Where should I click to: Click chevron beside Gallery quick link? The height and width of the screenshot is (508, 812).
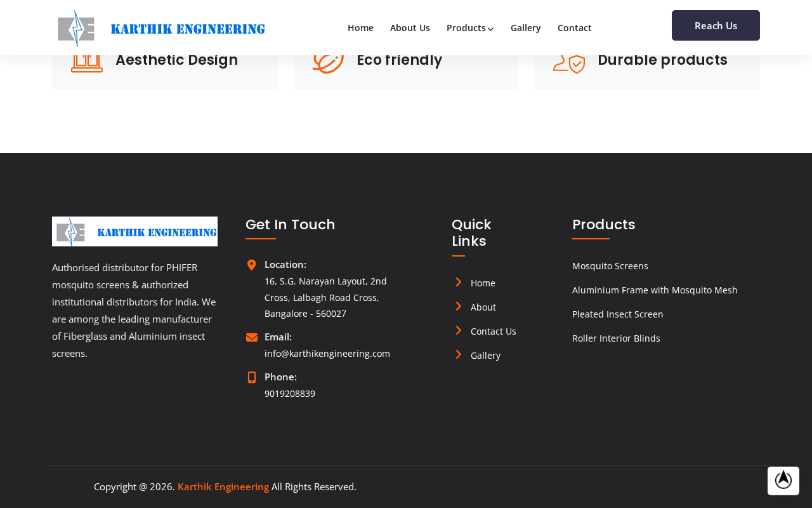(459, 354)
